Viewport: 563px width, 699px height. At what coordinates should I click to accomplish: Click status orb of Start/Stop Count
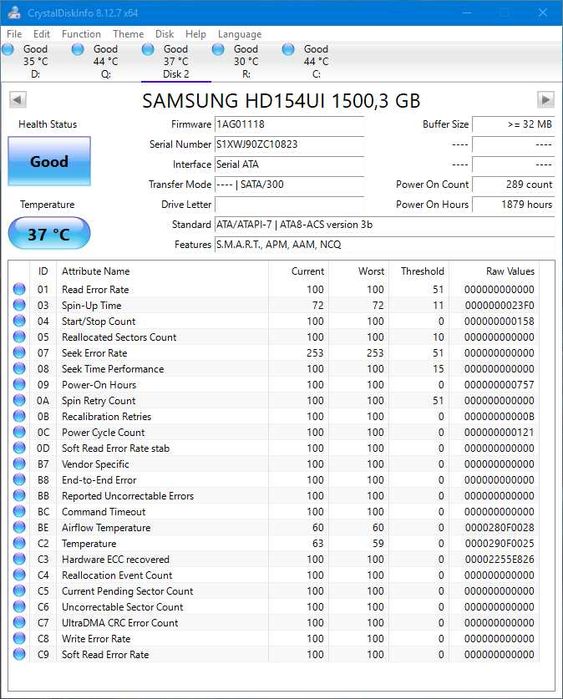[x=19, y=321]
